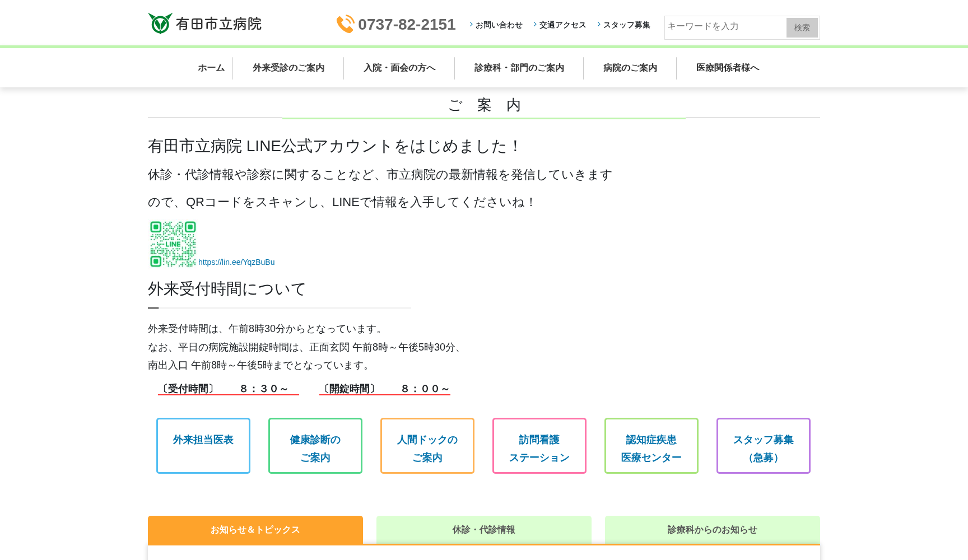
Task: Click phone number 0737-82-2151
Action: pos(407,25)
